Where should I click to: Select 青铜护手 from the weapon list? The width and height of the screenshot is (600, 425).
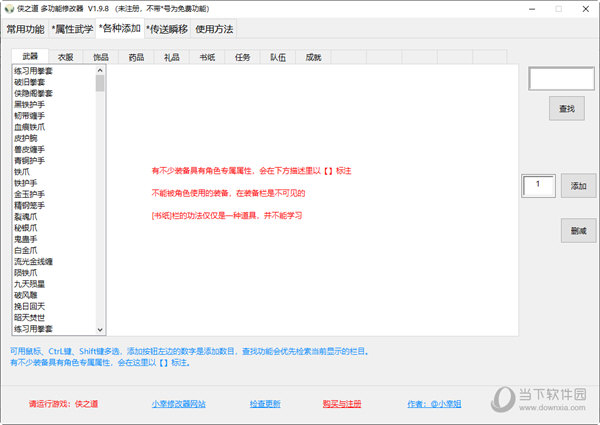click(29, 160)
